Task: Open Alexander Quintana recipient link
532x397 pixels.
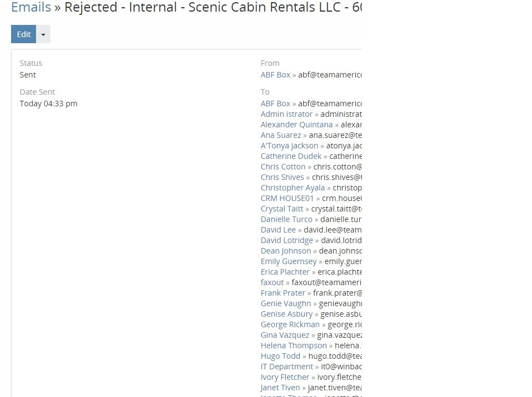Action: tap(296, 125)
